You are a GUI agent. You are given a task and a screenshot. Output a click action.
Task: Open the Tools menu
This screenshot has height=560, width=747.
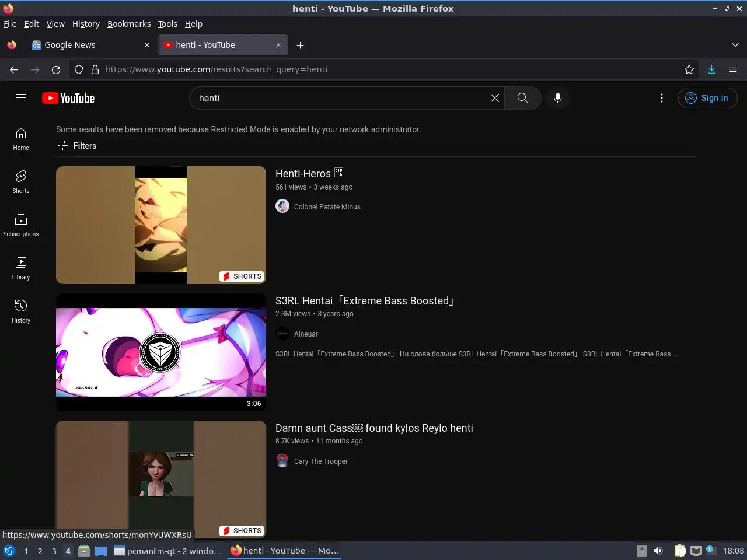tap(167, 24)
